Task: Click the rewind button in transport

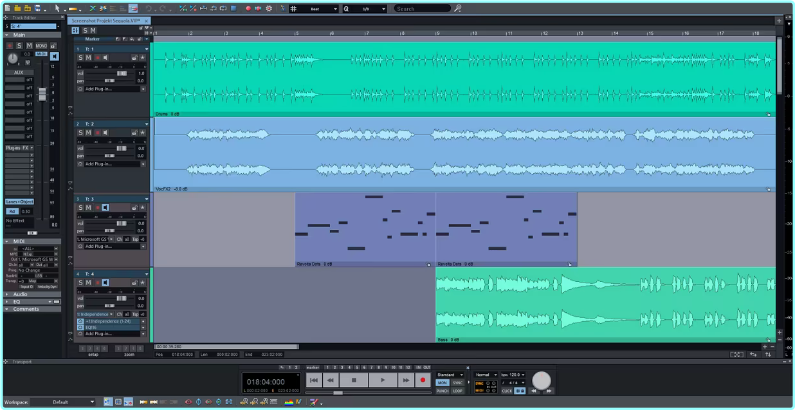Action: pyautogui.click(x=331, y=380)
